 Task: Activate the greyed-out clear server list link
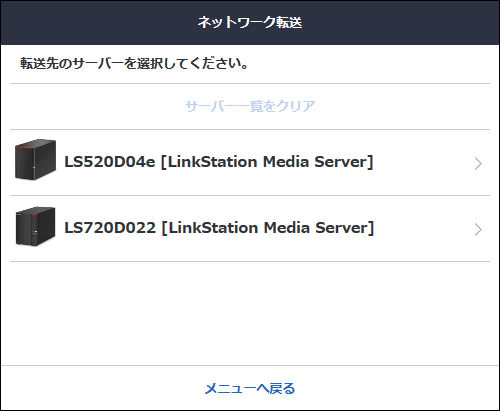250,106
